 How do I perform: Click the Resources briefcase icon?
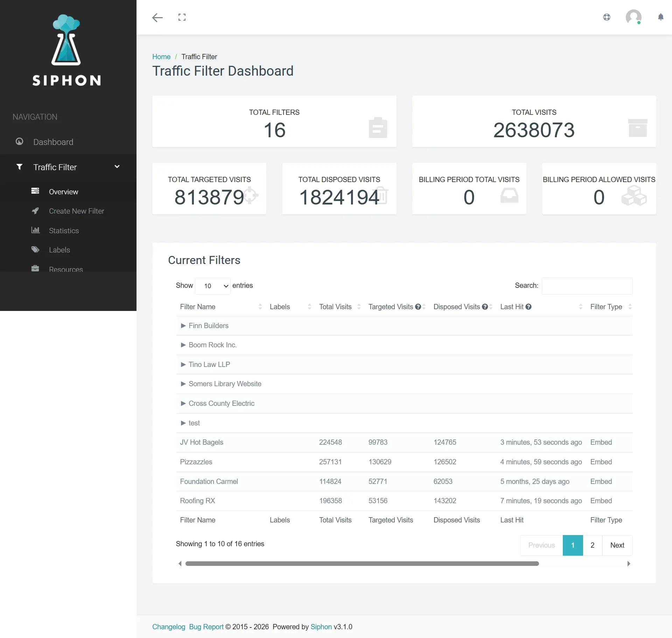[35, 269]
